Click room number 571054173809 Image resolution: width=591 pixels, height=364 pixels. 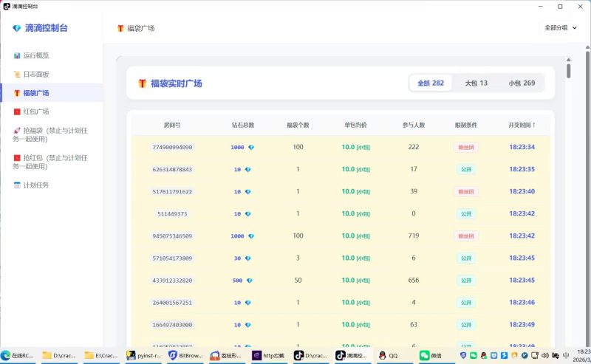[x=172, y=258]
